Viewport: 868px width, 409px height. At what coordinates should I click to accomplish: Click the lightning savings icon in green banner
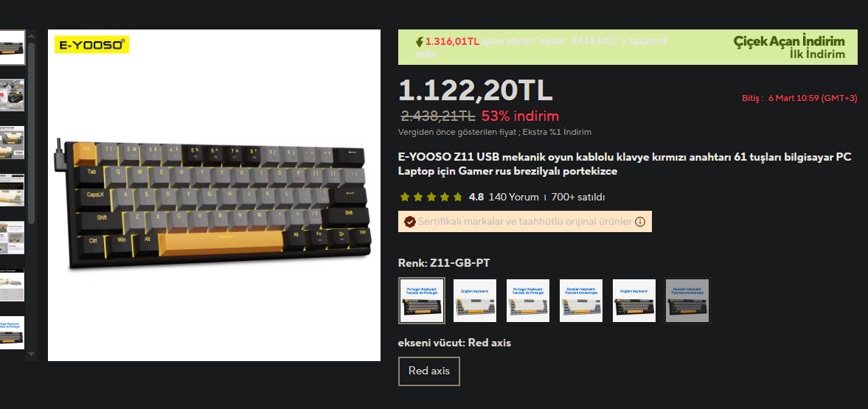point(420,41)
